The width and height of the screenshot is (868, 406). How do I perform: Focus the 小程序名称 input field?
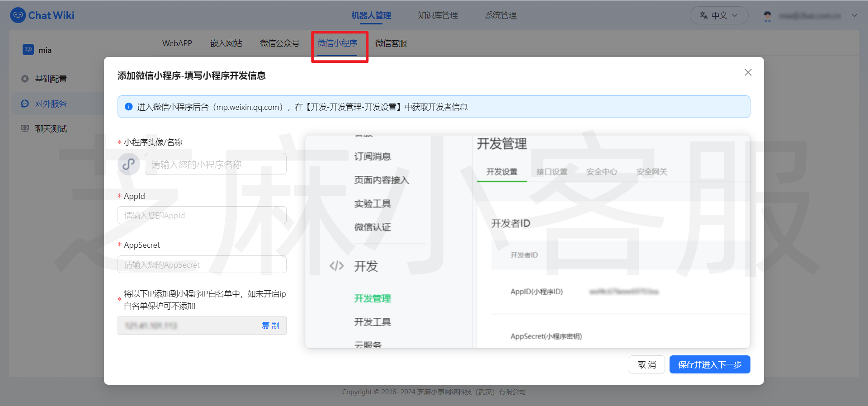click(216, 164)
